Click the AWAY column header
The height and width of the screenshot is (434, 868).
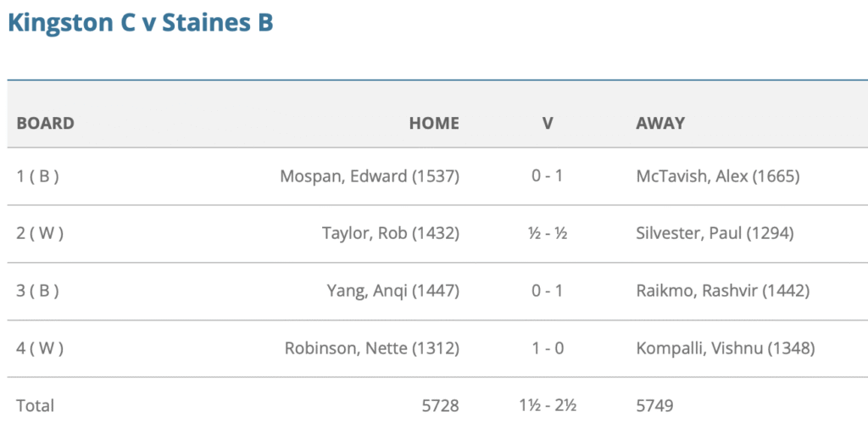tap(660, 123)
